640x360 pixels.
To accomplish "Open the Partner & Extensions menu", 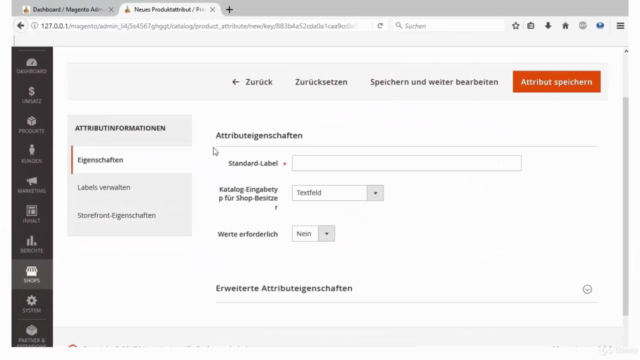I will coord(31,335).
